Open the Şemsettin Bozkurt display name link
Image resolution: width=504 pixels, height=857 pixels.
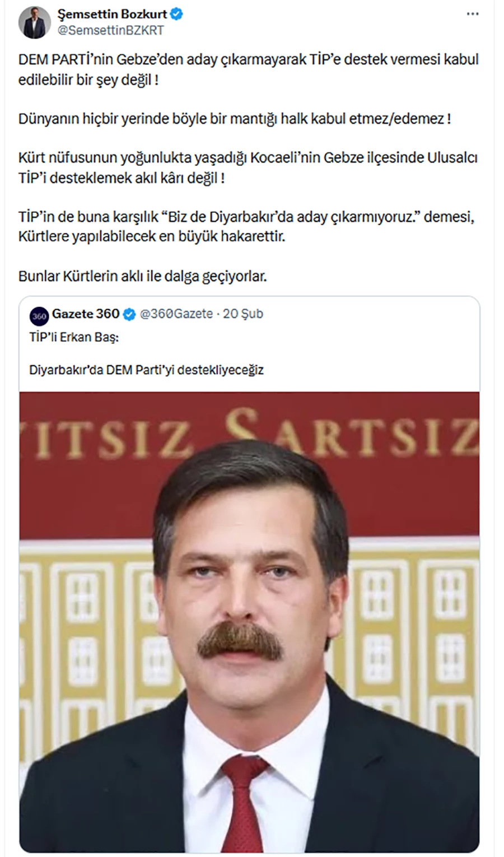coord(112,15)
